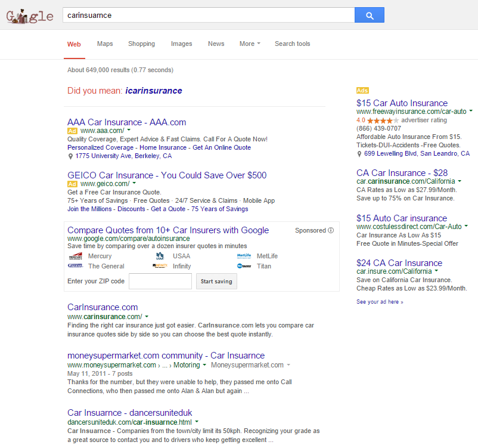Viewport: 478px width, 448px height.
Task: Click the MetLife insurer logo
Action: tap(244, 256)
